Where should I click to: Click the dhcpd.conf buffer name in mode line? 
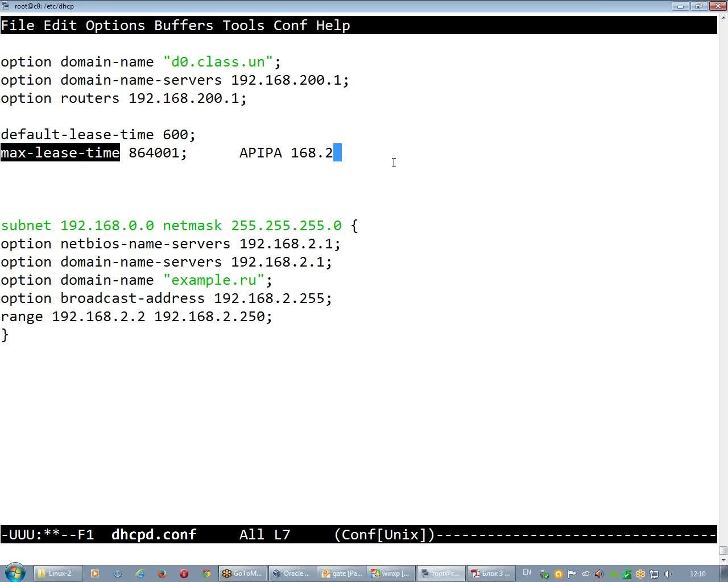tap(154, 535)
